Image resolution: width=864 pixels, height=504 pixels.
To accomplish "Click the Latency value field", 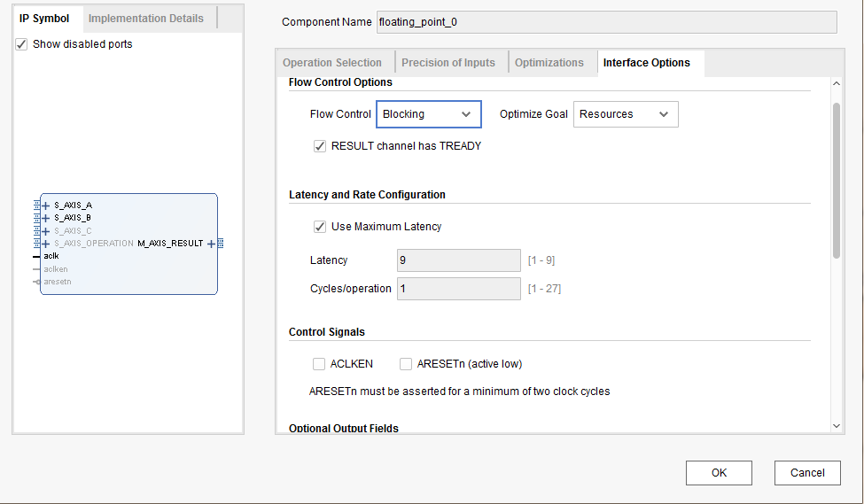I will pos(459,260).
